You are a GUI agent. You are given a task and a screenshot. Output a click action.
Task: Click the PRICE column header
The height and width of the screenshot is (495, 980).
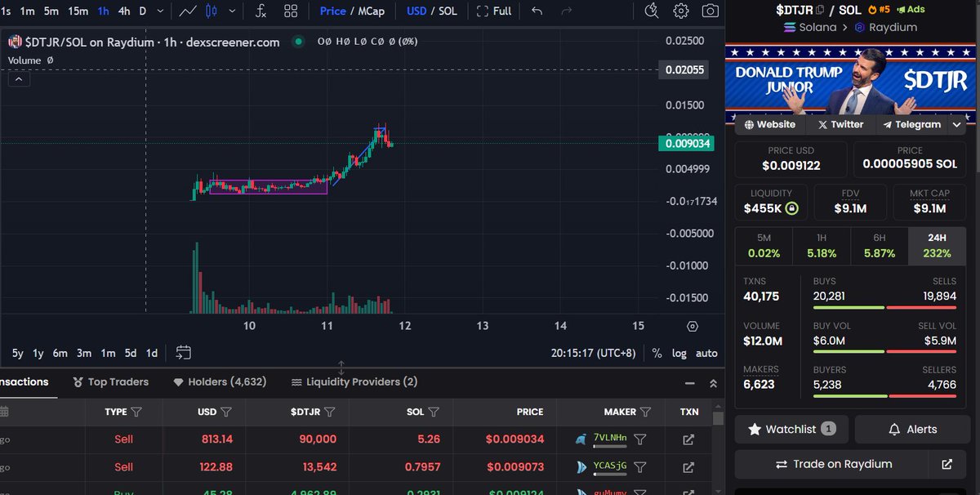pos(530,412)
